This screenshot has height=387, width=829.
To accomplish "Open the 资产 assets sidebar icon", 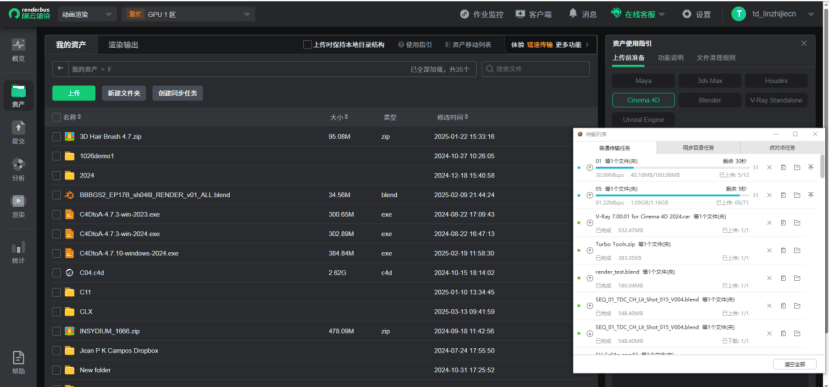I will (18, 96).
